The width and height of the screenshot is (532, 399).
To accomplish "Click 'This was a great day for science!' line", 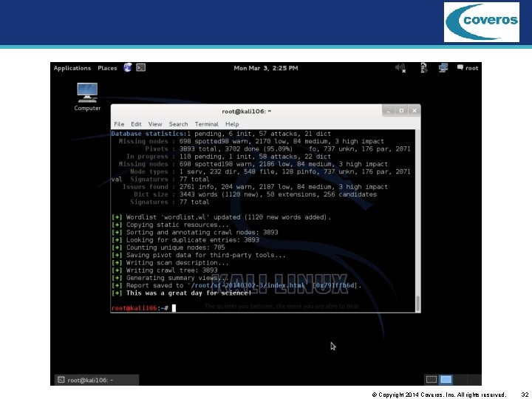I will [189, 293].
